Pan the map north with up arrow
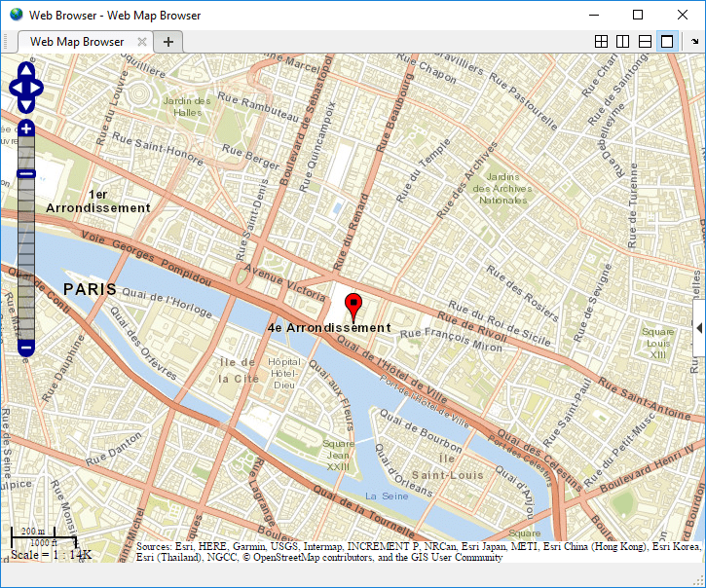The image size is (706, 588). coord(26,70)
